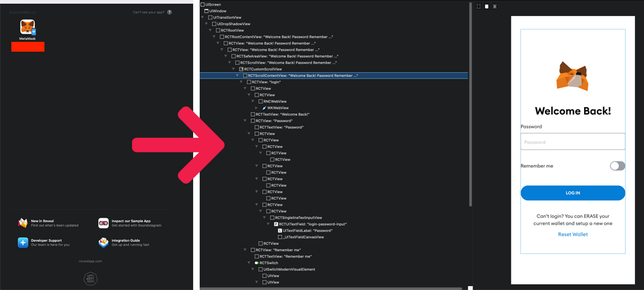Collapse the RCTRootContentView node
Viewport: 644px width, 290px height.
(214, 37)
